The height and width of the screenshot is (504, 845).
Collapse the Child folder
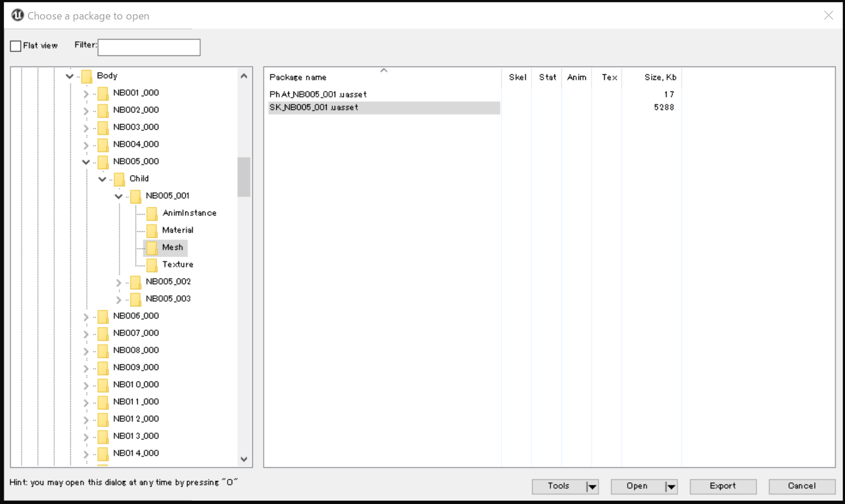102,179
